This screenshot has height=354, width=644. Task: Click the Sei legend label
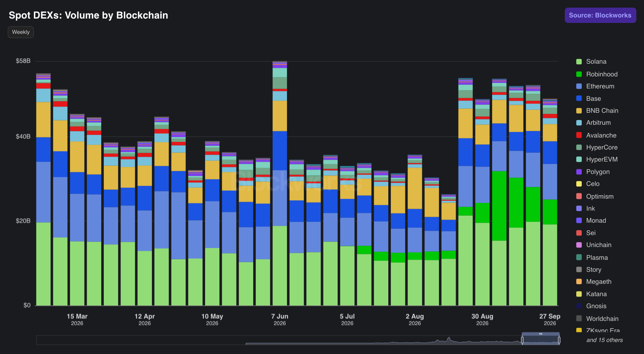tap(591, 233)
